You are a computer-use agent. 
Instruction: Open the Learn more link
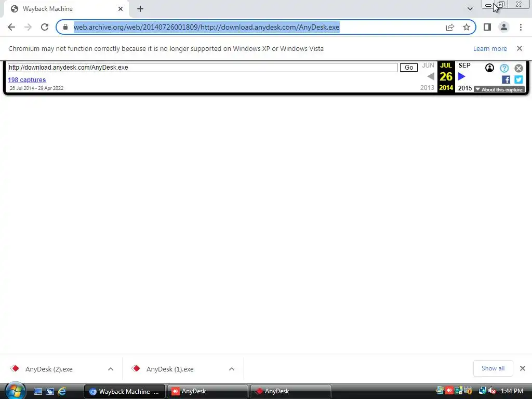pos(490,48)
